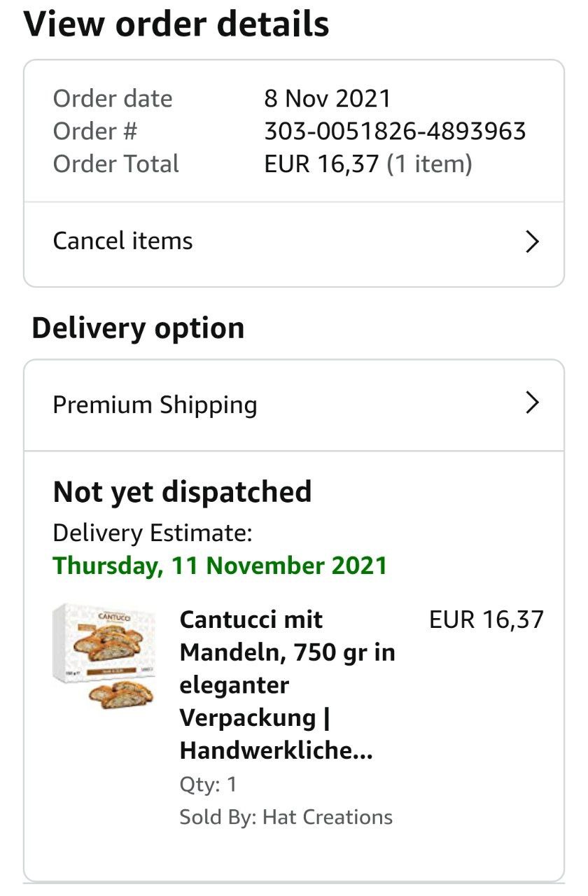Click the Sold By Hat Creations text

[x=286, y=817]
